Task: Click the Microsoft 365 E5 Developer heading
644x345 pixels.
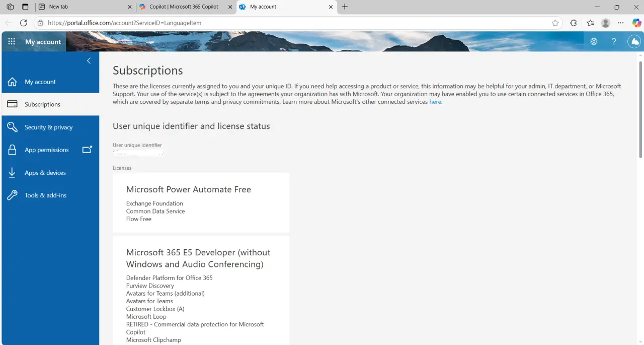Action: click(x=198, y=258)
